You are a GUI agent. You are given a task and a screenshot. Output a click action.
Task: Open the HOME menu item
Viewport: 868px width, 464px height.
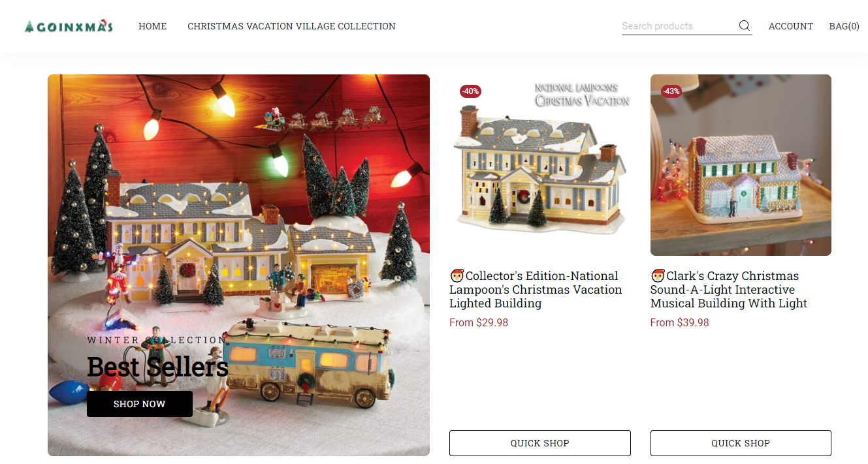[x=153, y=26]
